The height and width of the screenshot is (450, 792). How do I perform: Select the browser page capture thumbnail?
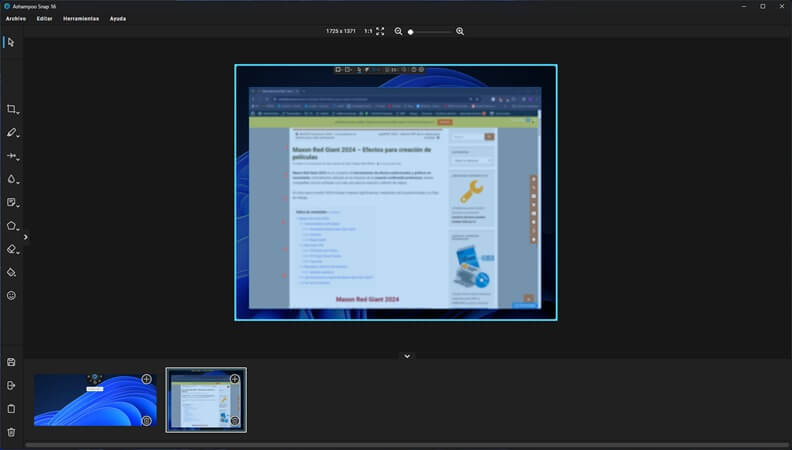[206, 400]
